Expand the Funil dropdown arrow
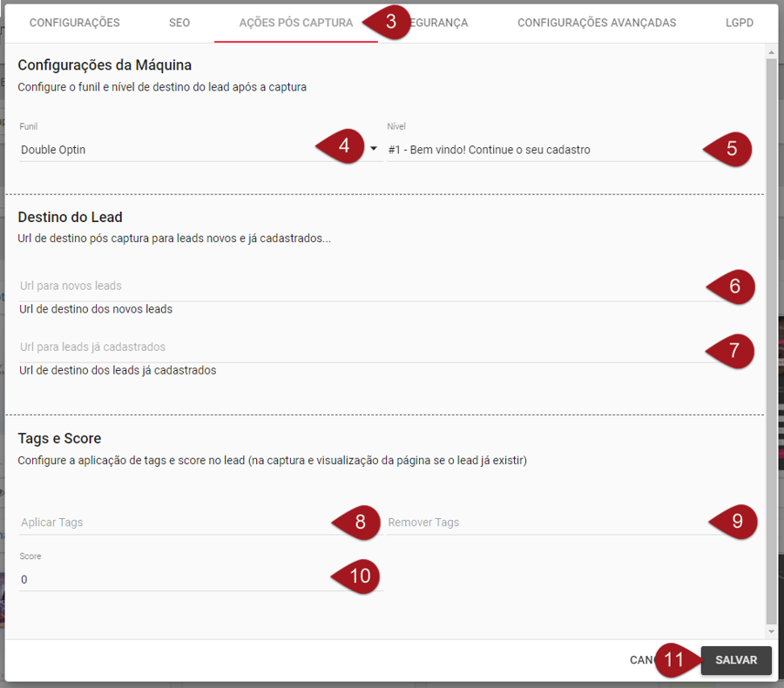The image size is (784, 688). (x=374, y=149)
